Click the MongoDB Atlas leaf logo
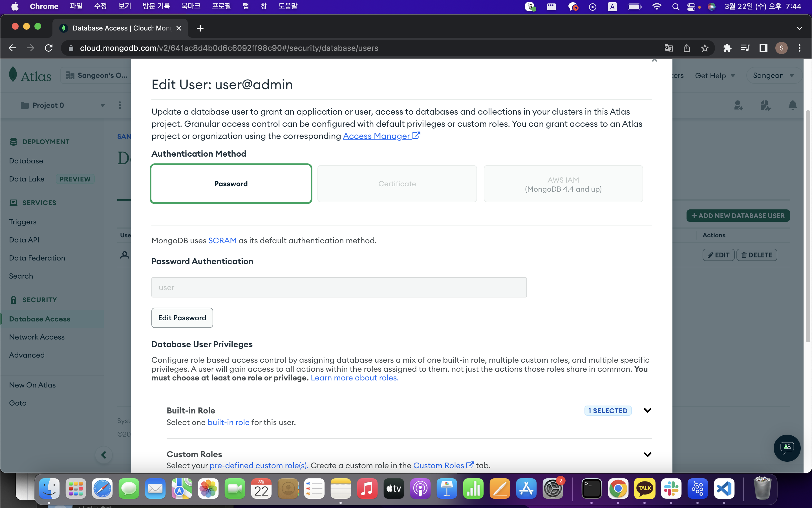The height and width of the screenshot is (508, 812). (x=13, y=75)
